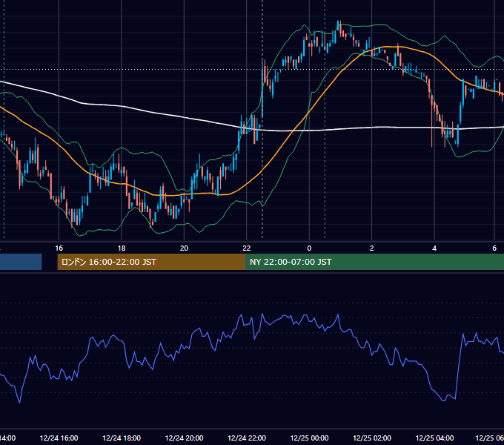Click hour label 4 on upper axis
The image size is (504, 445).
click(434, 248)
